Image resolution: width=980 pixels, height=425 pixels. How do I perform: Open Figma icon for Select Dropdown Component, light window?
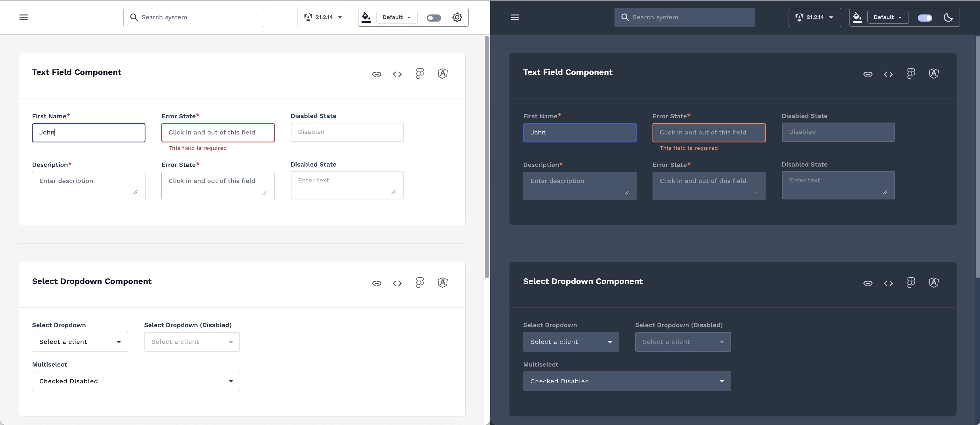420,282
